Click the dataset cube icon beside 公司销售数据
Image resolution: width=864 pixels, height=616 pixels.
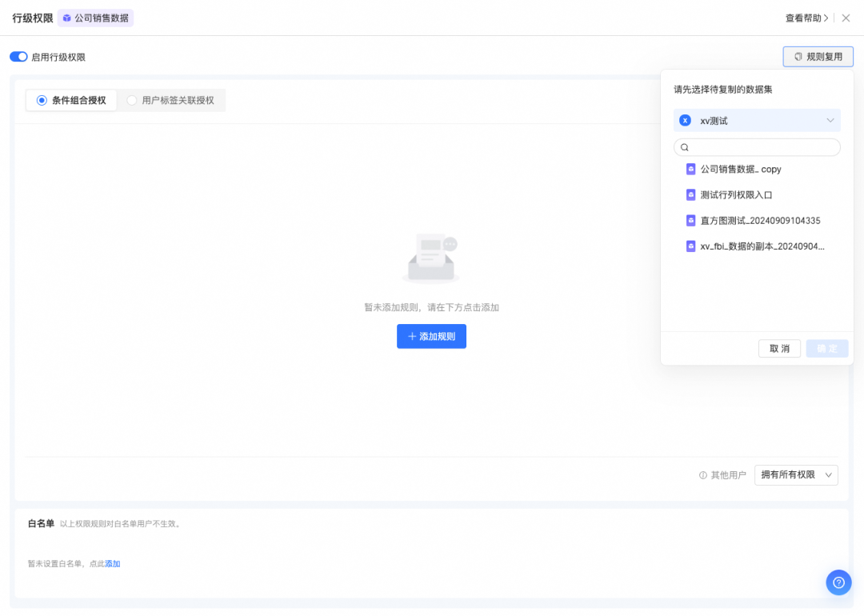click(67, 18)
